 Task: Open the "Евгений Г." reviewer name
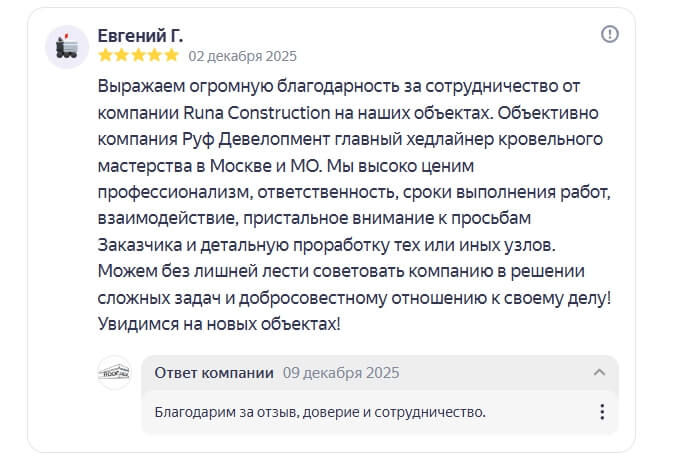click(140, 35)
